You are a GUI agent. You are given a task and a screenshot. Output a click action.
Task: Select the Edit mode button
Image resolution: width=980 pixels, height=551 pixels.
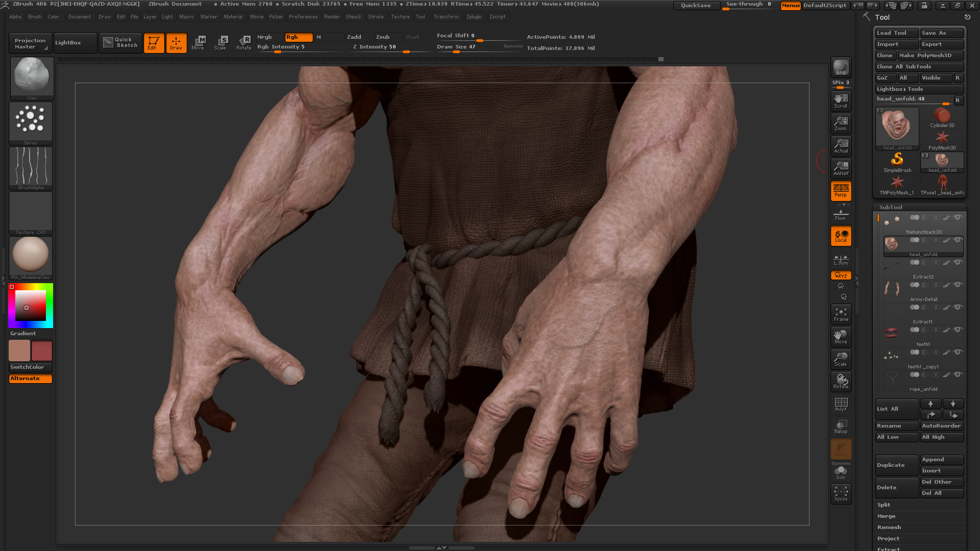tap(154, 43)
